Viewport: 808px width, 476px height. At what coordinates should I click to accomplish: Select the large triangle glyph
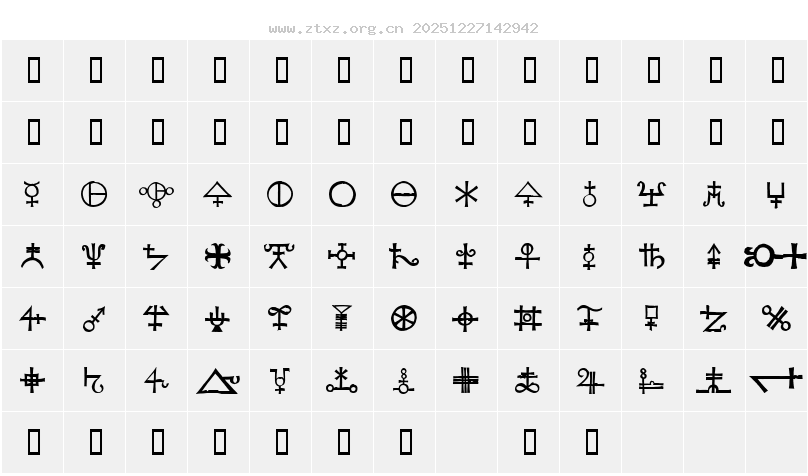coord(218,381)
